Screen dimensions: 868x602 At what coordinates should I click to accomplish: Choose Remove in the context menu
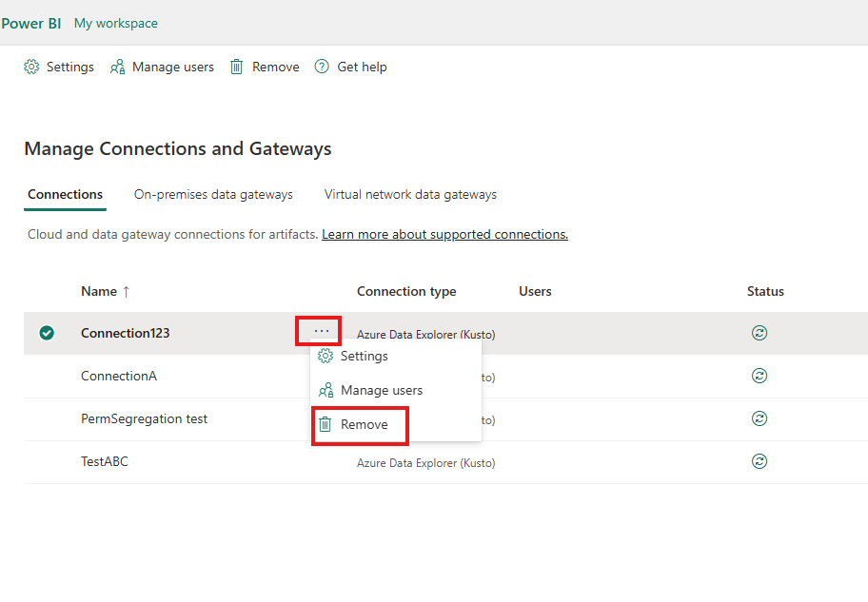(x=396, y=424)
